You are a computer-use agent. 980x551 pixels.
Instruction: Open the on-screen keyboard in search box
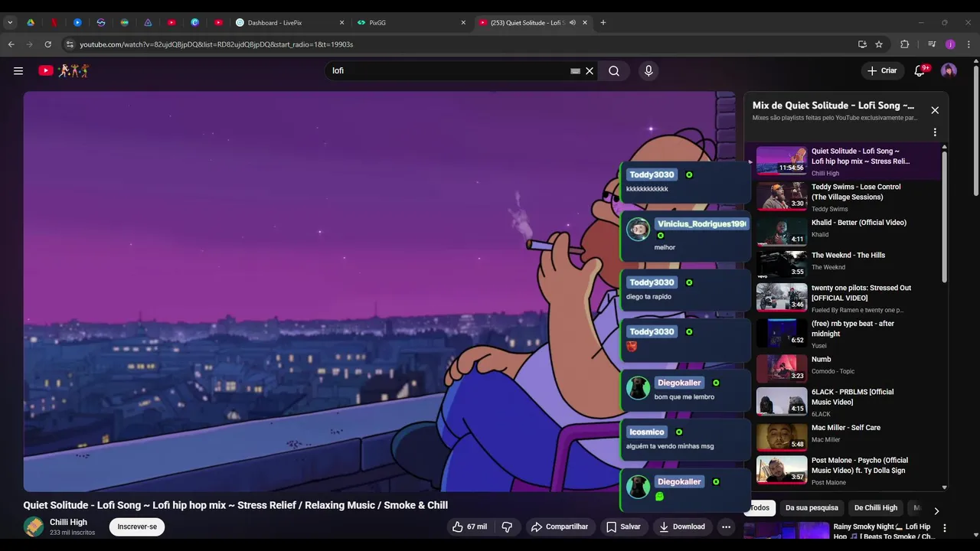[x=575, y=70]
